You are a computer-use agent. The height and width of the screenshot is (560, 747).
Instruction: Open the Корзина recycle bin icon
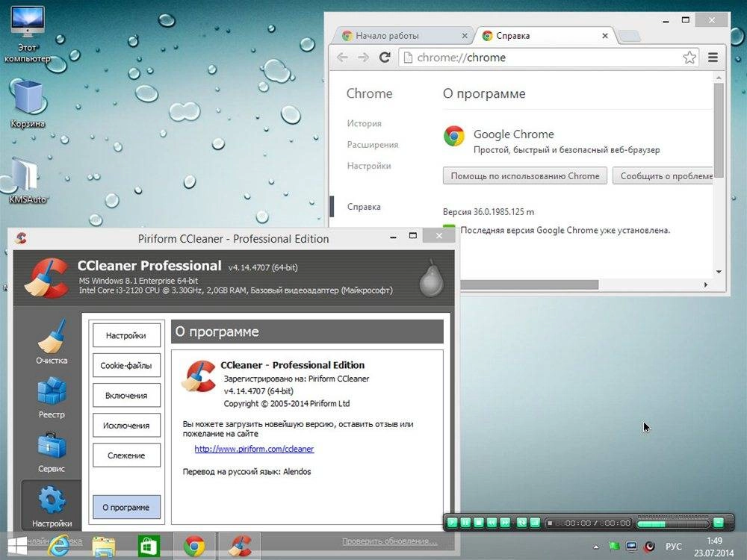point(28,104)
